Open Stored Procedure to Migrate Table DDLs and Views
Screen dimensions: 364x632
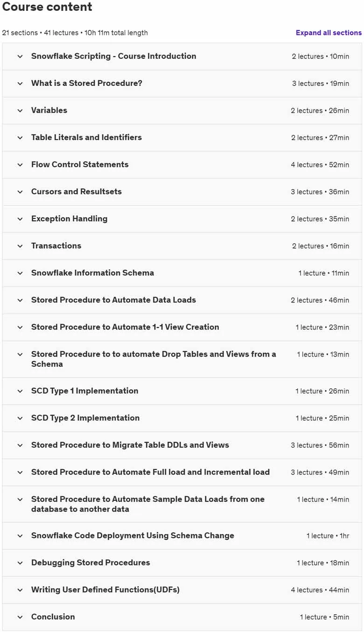pos(182,445)
